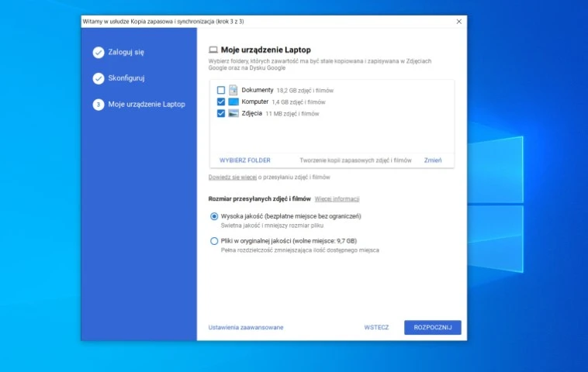Viewport: 588px width, 372px height.
Task: Click the Komputer folder icon
Action: tap(233, 102)
